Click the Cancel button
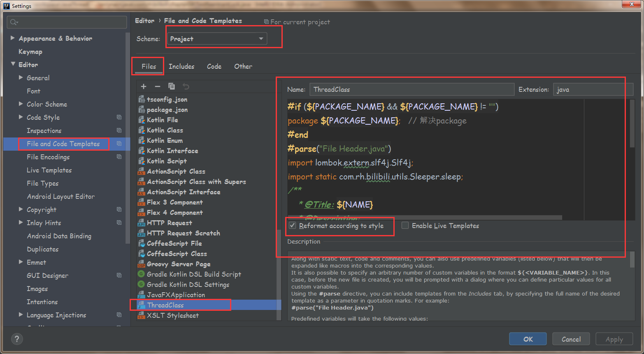644x354 pixels. pos(571,339)
